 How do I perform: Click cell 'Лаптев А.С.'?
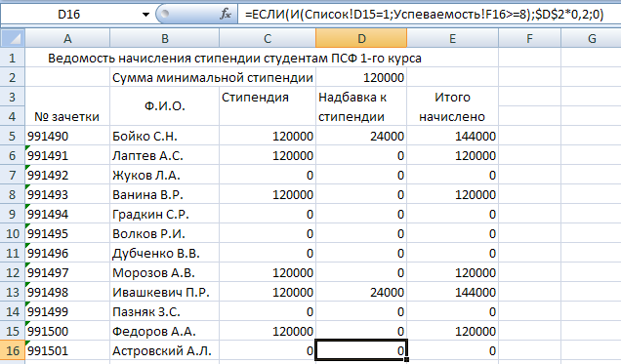[x=164, y=155]
